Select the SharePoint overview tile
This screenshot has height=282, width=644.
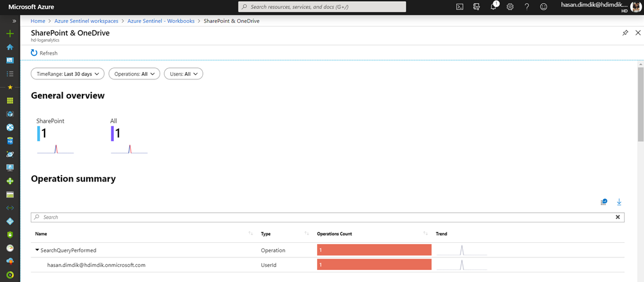(x=55, y=136)
